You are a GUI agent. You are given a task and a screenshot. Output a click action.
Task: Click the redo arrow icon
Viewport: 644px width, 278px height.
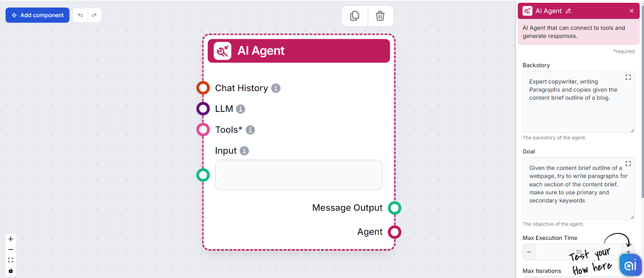click(94, 15)
